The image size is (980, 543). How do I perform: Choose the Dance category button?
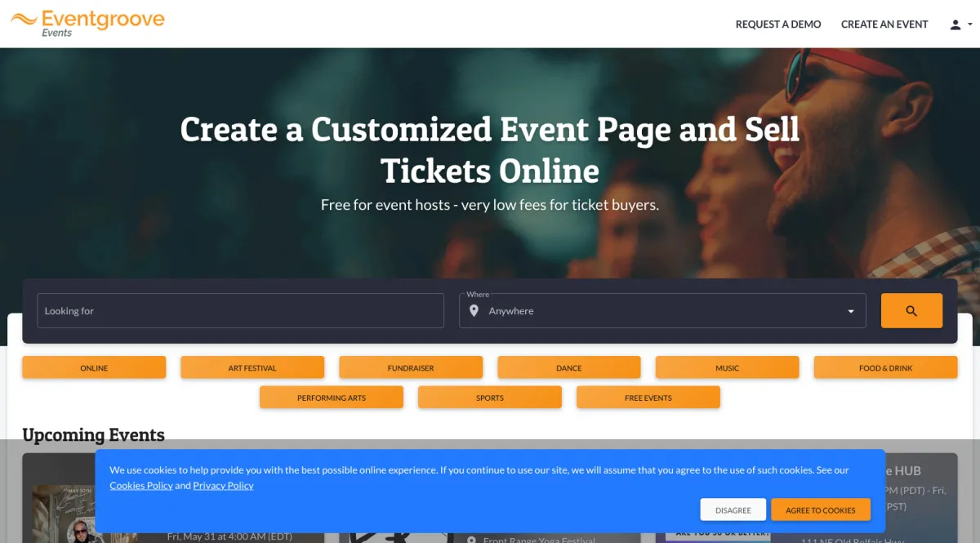click(x=569, y=368)
